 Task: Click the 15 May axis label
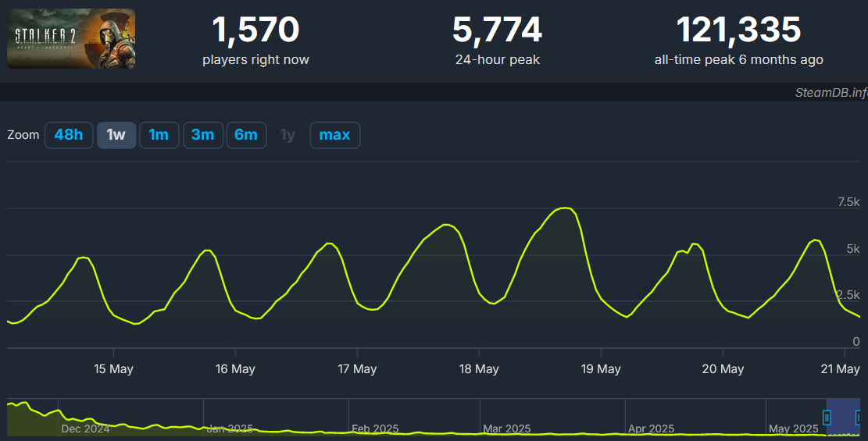113,369
